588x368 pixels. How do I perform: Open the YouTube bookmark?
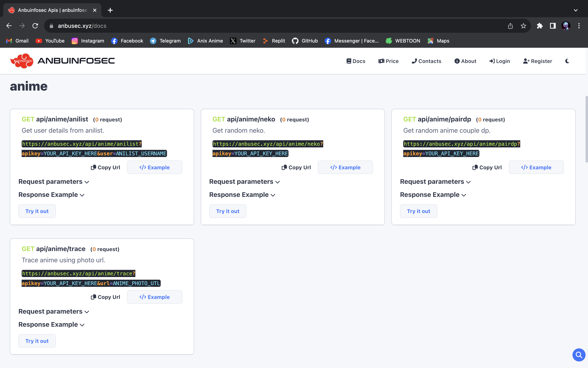pyautogui.click(x=50, y=41)
